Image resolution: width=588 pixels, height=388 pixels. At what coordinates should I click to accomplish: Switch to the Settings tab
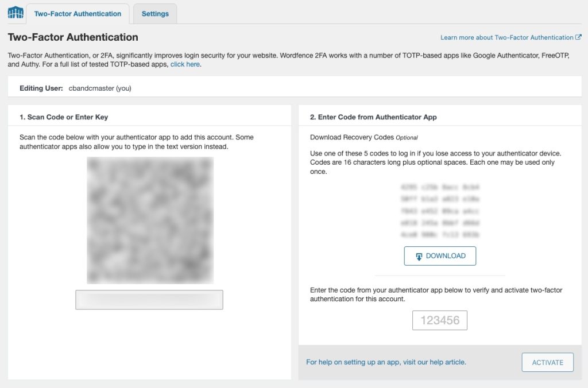[x=155, y=14]
